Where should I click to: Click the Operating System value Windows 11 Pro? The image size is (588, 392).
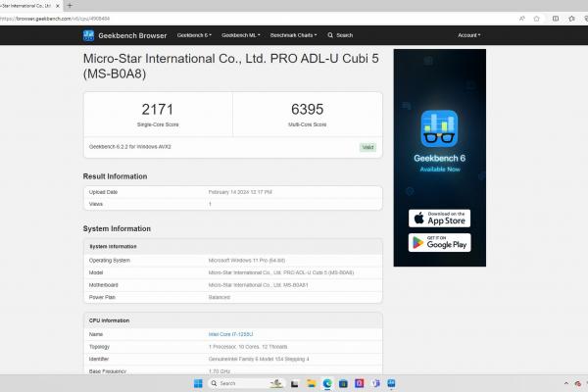click(247, 261)
